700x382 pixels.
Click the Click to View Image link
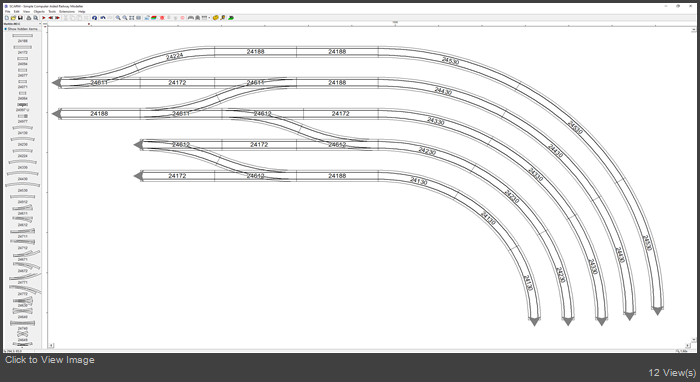point(50,360)
